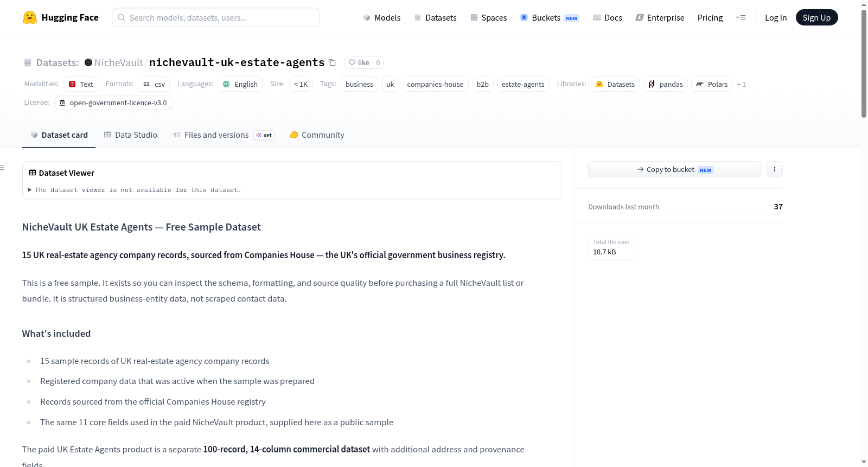868x467 pixels.
Task: Click the Dataset Viewer table icon
Action: click(33, 172)
